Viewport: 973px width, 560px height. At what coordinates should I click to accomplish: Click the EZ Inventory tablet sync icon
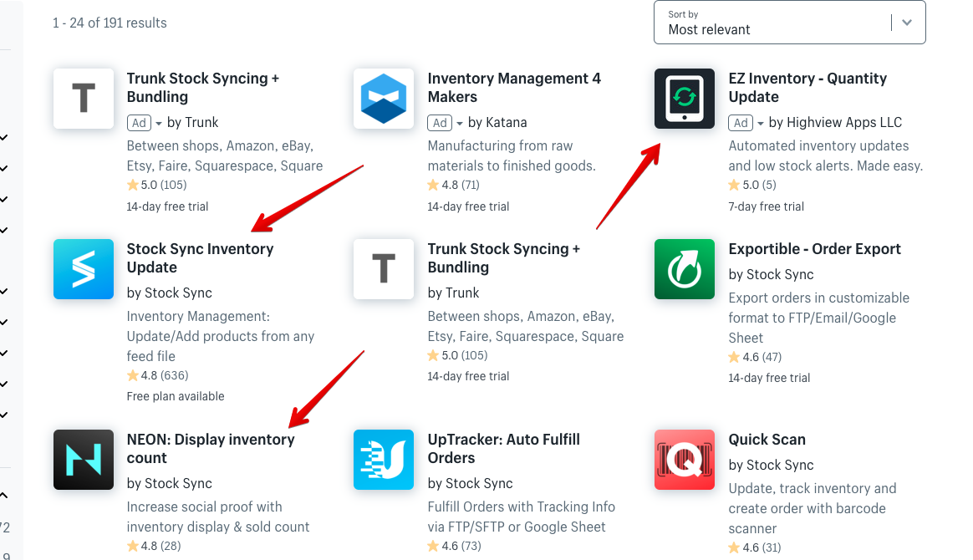pyautogui.click(x=685, y=99)
